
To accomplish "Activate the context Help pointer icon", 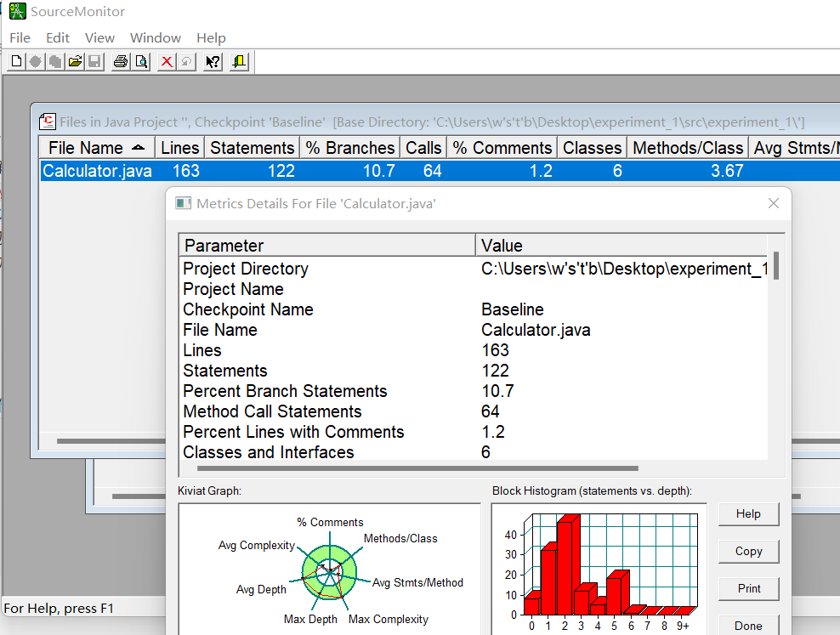I will tap(213, 61).
